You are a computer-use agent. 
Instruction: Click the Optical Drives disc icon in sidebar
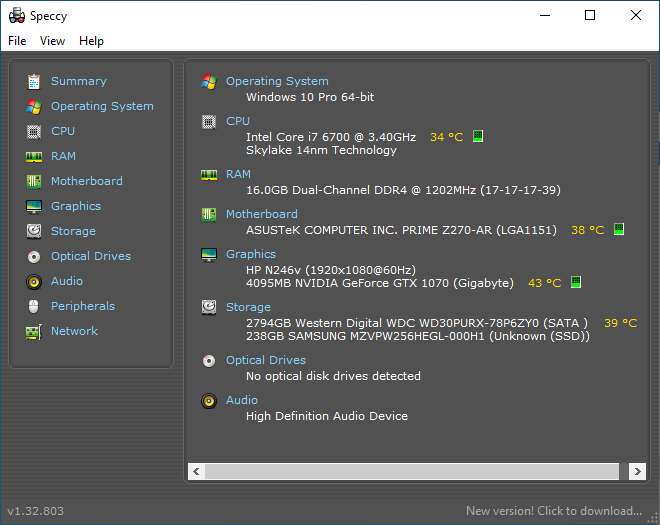(x=34, y=256)
